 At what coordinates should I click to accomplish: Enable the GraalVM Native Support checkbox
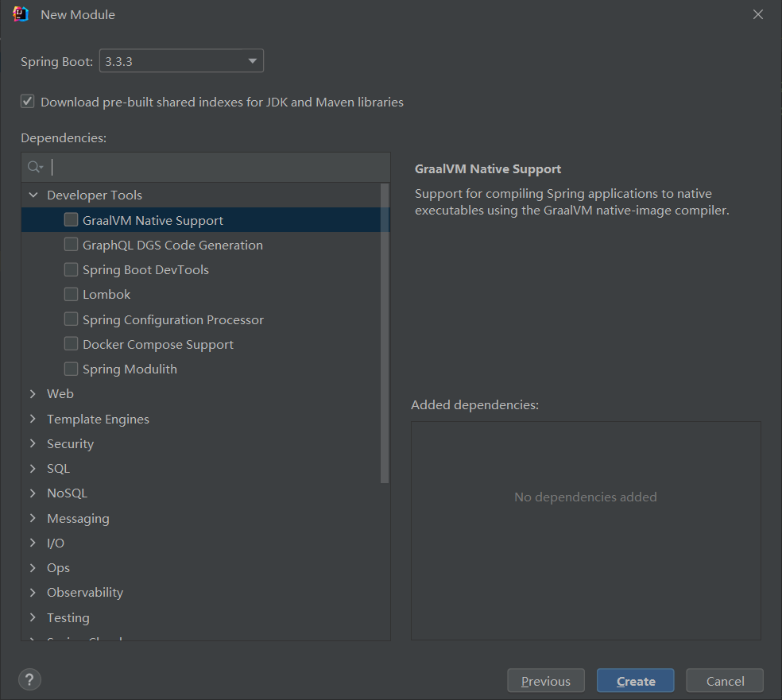point(72,220)
